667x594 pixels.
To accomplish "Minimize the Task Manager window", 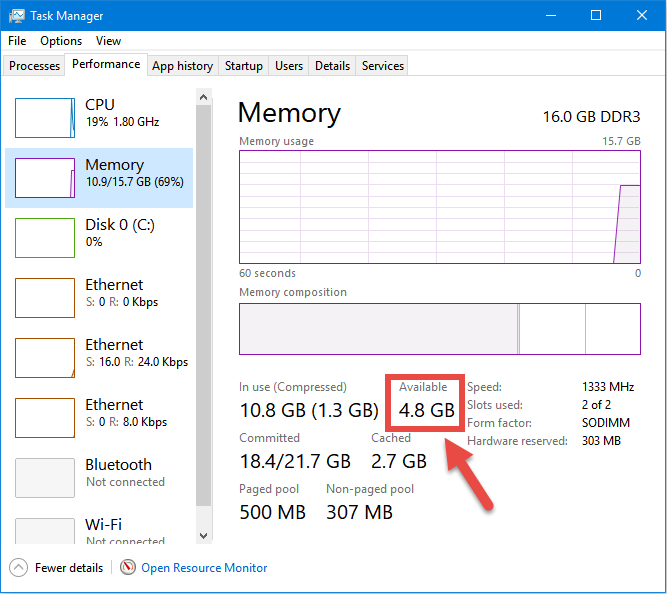I will (551, 16).
